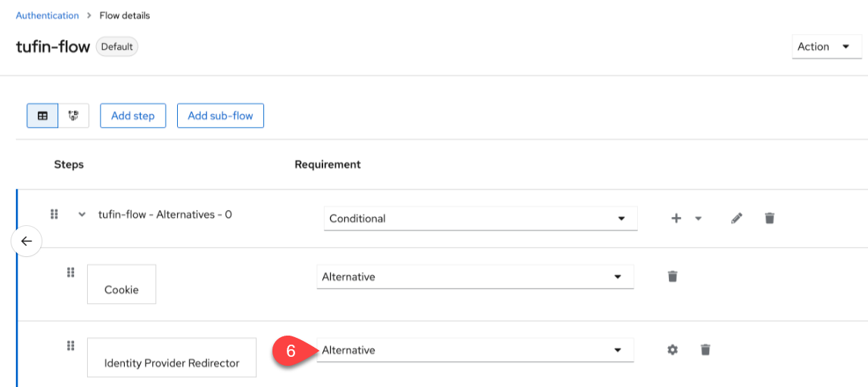Open Cookie requirement dropdown
This screenshot has height=387, width=868.
pos(474,277)
